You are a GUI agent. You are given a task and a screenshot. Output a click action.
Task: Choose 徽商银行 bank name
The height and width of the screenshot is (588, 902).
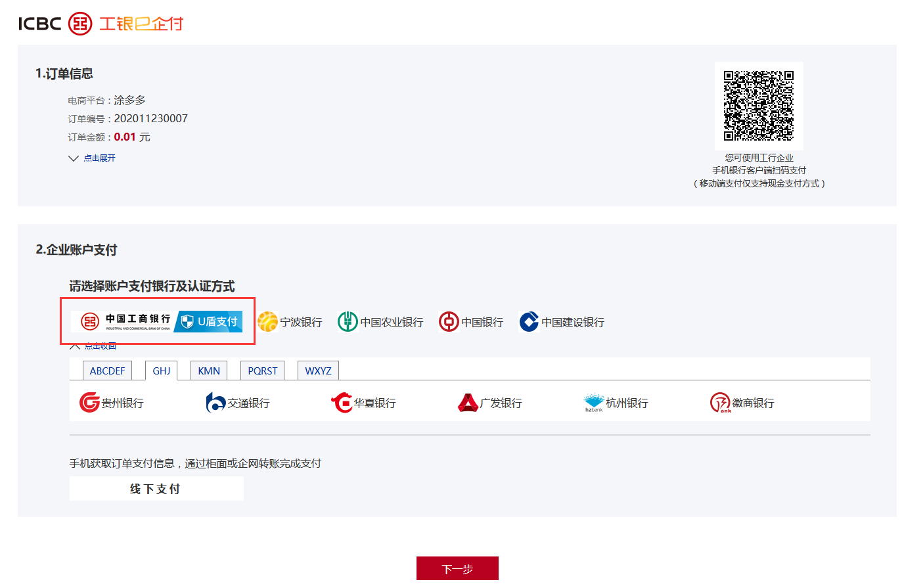coord(754,403)
